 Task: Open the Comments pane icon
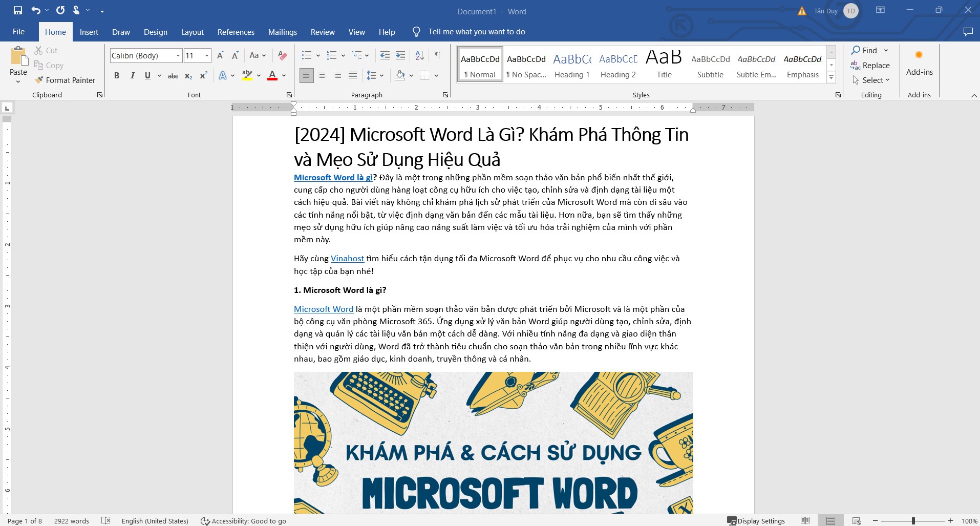pyautogui.click(x=968, y=32)
